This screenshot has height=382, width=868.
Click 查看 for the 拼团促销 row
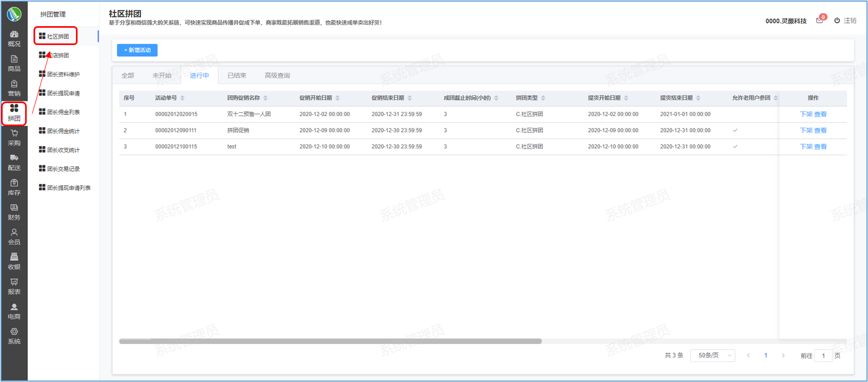coord(820,130)
